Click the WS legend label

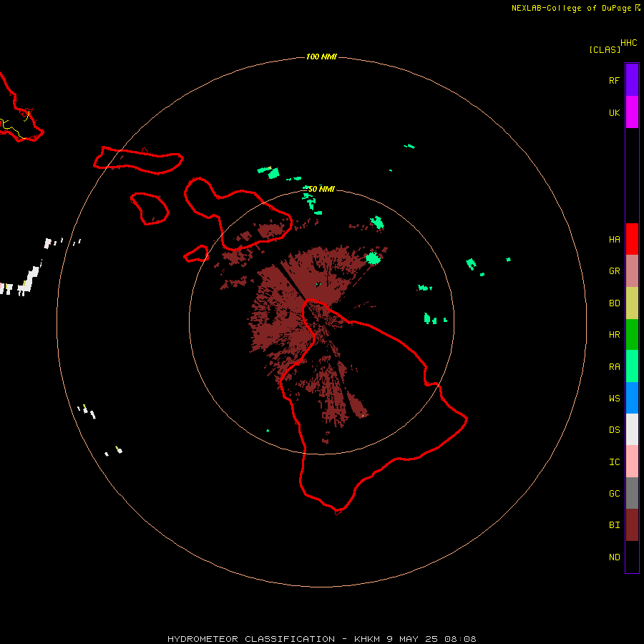(614, 399)
